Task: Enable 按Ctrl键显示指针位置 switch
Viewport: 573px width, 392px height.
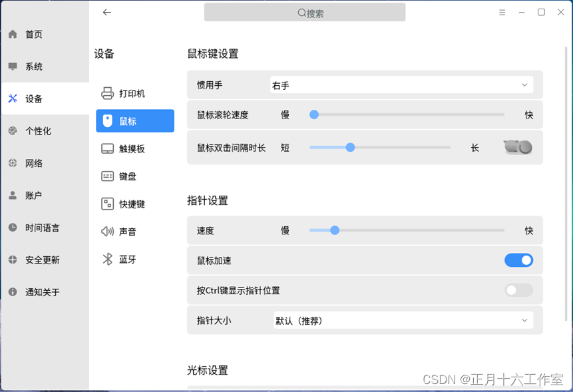Action: 518,290
